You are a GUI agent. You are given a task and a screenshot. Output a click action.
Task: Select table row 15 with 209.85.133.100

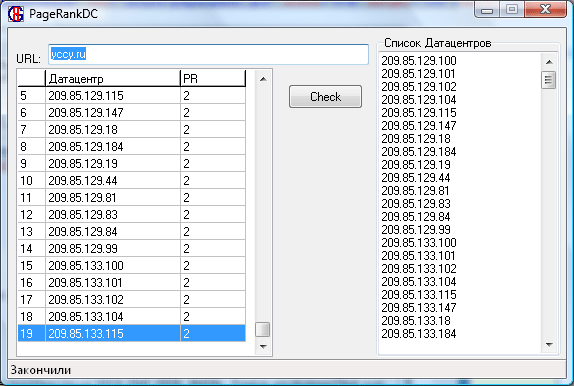tap(132, 266)
